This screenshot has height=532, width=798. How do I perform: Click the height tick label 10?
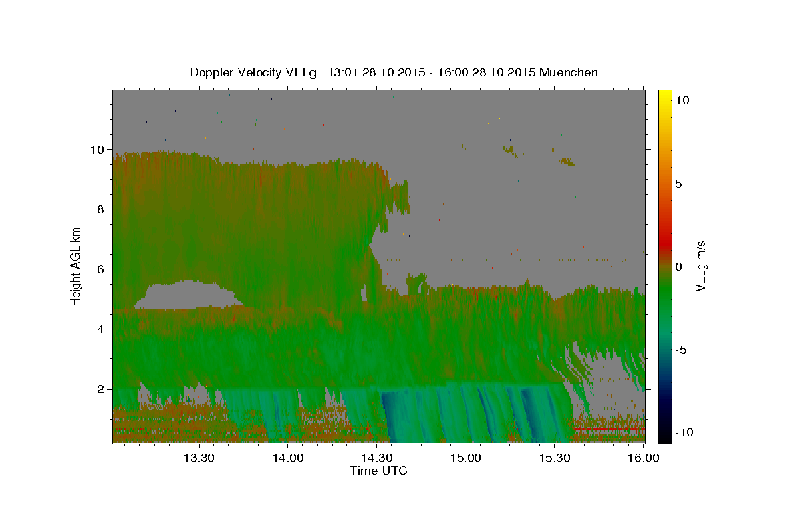[99, 150]
